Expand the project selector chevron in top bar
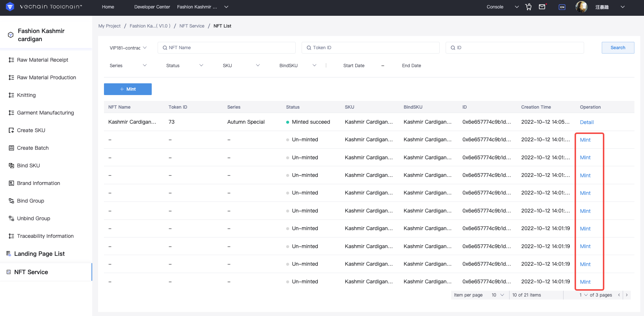 (x=226, y=7)
